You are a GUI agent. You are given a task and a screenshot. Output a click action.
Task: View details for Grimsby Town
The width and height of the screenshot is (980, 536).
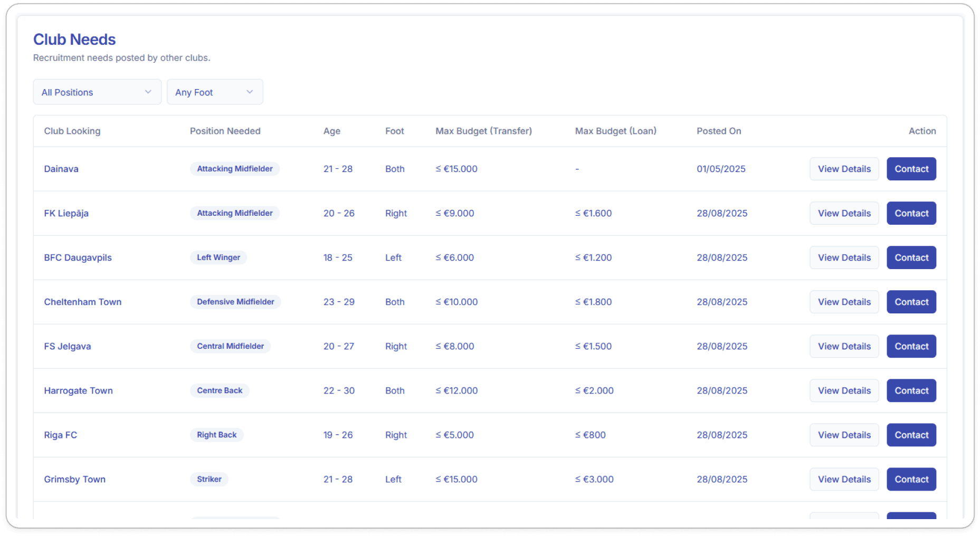pos(844,479)
